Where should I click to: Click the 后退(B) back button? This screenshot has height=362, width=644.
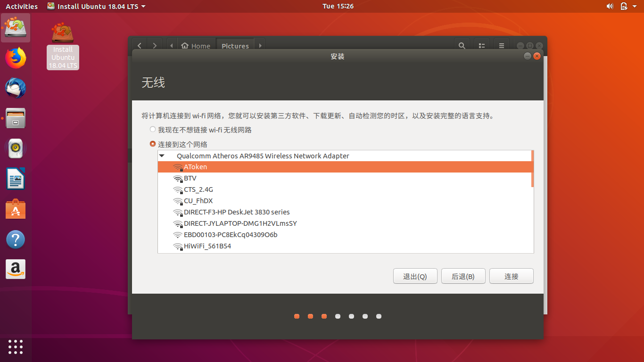[463, 276]
